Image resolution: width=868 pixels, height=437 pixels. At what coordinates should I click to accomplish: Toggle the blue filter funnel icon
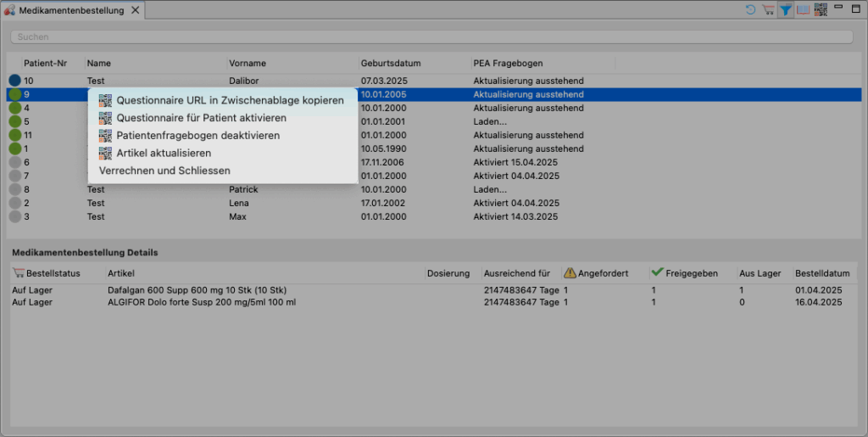pos(786,10)
